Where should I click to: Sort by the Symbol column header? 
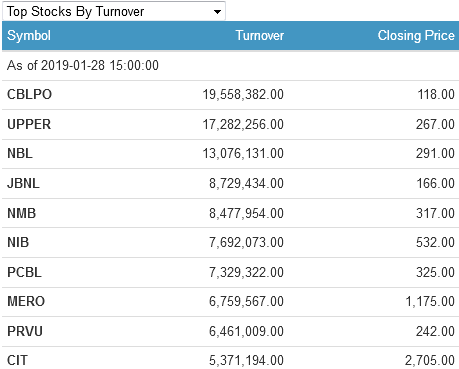pyautogui.click(x=29, y=36)
